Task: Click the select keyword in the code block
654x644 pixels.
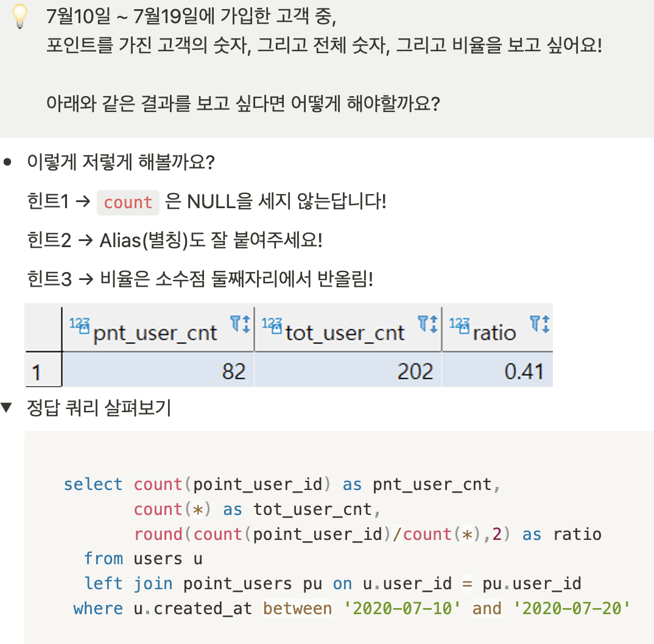Action: point(93,485)
